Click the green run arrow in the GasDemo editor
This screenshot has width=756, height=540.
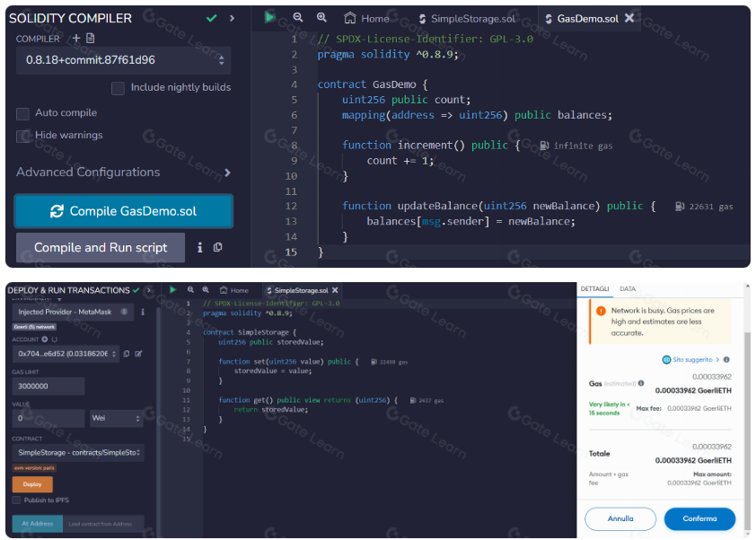[x=270, y=17]
